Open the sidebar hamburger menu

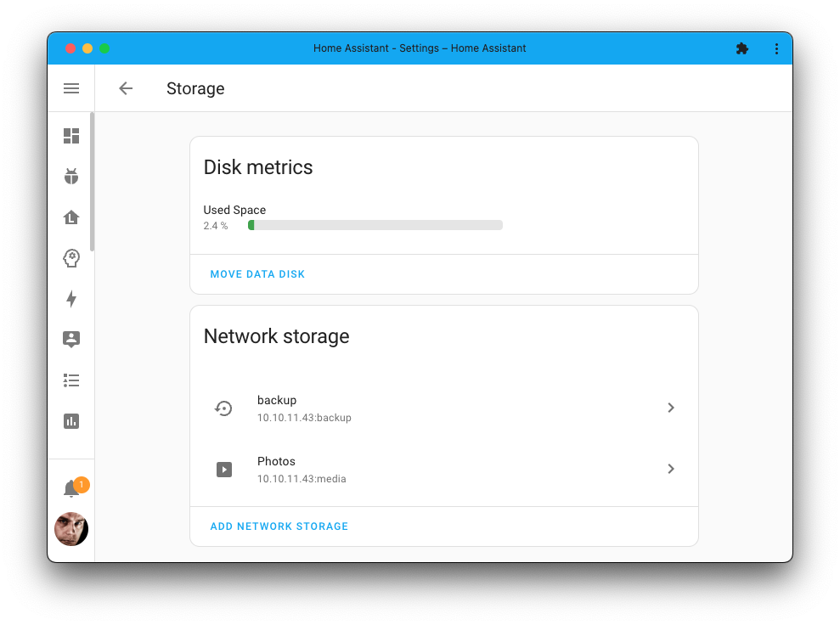point(71,88)
